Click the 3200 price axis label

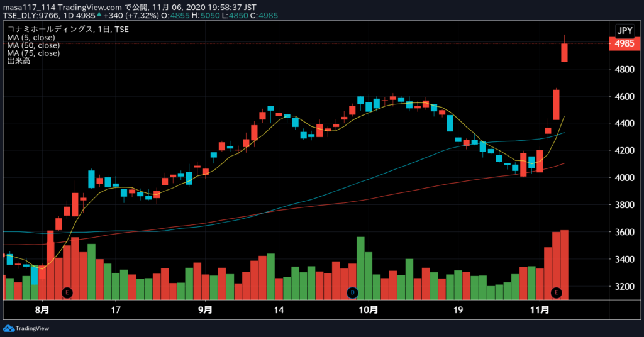[x=625, y=287]
